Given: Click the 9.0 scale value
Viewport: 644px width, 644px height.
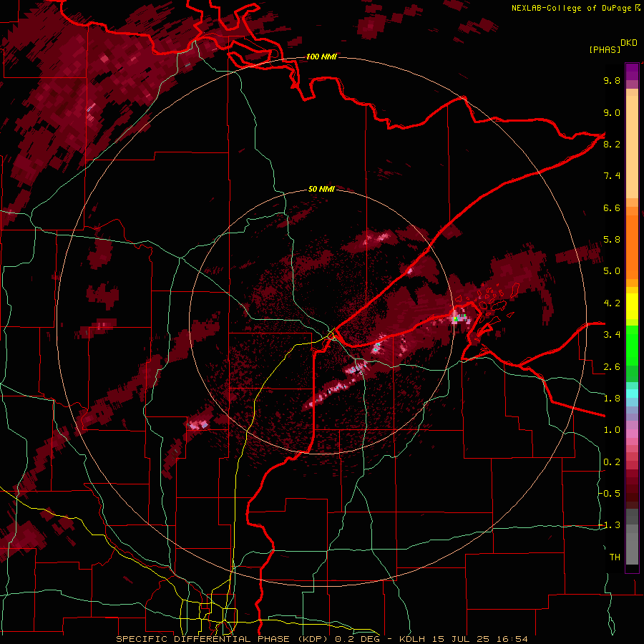Looking at the screenshot, I should [612, 112].
